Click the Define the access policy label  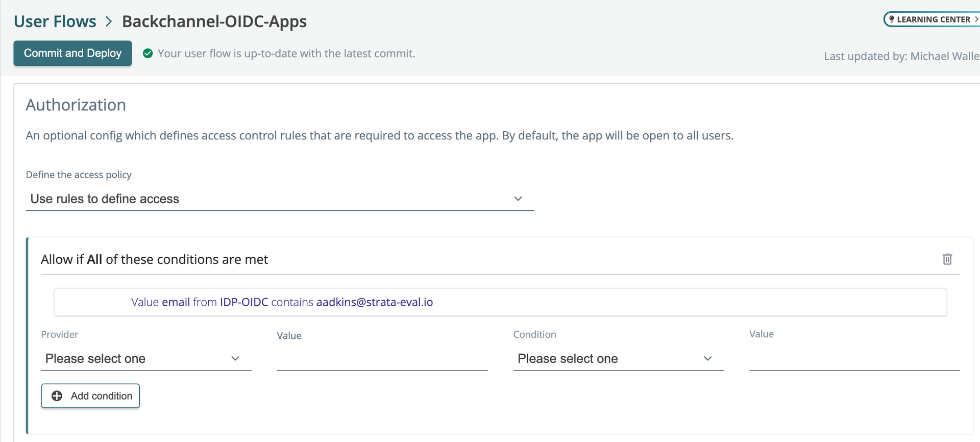click(x=79, y=175)
